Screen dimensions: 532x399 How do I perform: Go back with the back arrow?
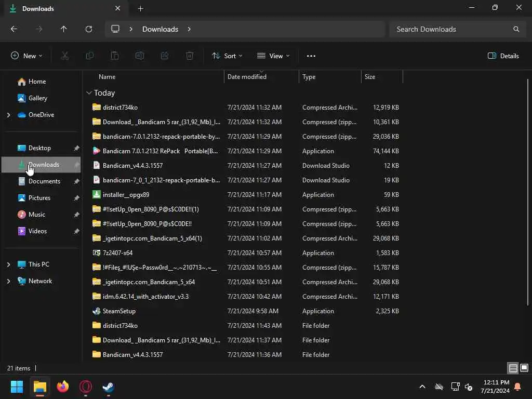tap(14, 29)
